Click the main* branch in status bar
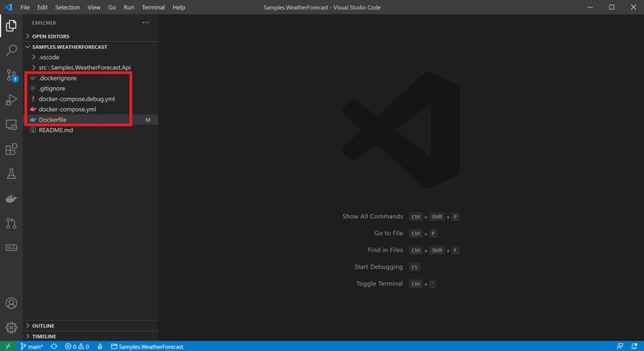The width and height of the screenshot is (644, 351). click(x=31, y=346)
